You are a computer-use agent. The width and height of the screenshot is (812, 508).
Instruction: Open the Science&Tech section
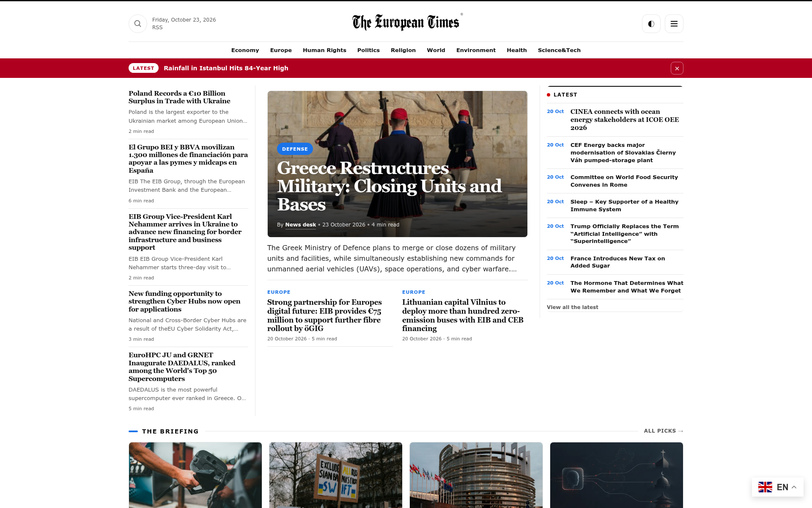point(559,50)
